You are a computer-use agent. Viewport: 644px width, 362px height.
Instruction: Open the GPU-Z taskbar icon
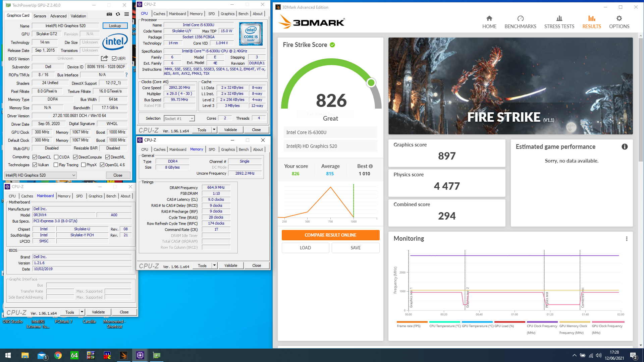click(156, 355)
